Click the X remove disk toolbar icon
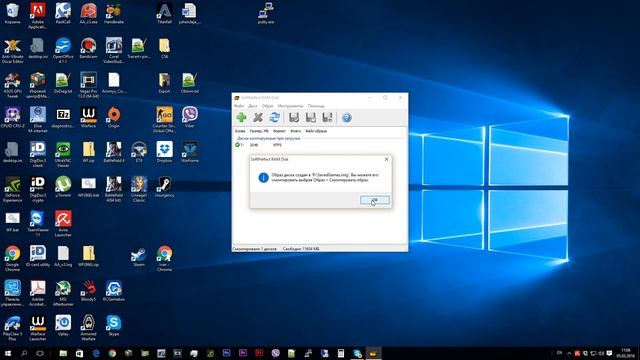640x360 pixels. tap(258, 118)
